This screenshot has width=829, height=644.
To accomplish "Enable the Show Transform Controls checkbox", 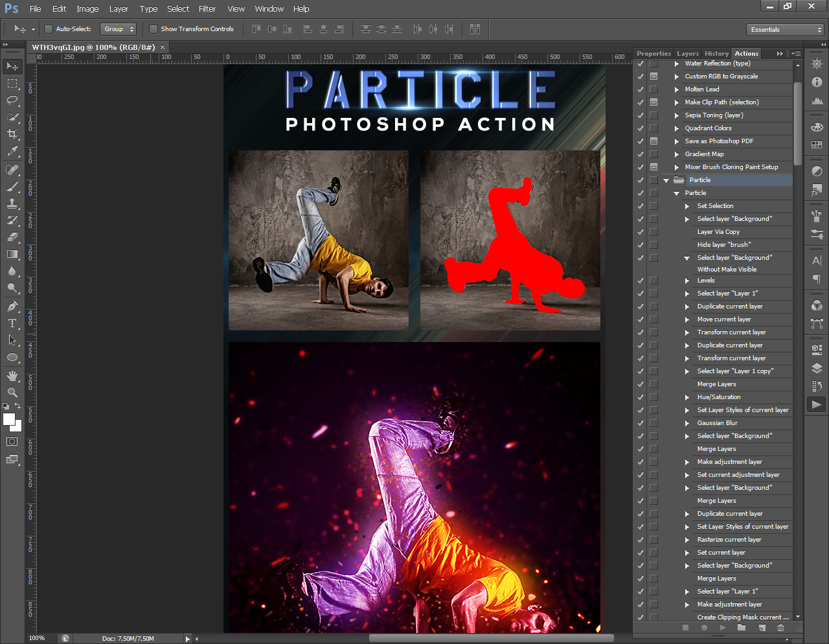I will pos(153,29).
